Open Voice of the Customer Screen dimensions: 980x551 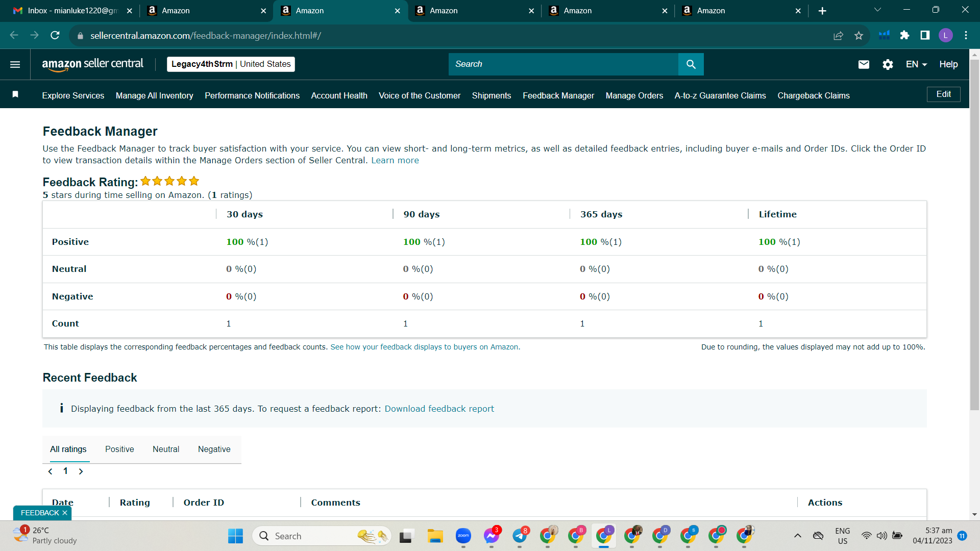[420, 95]
